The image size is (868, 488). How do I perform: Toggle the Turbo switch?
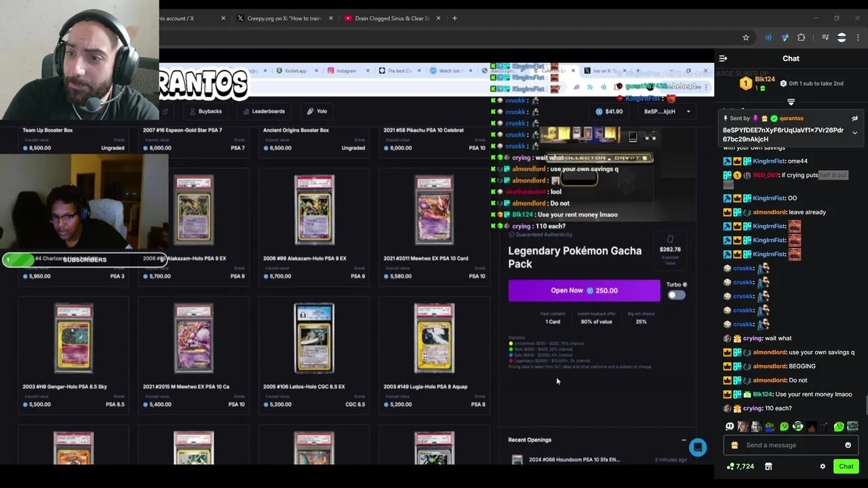[676, 295]
